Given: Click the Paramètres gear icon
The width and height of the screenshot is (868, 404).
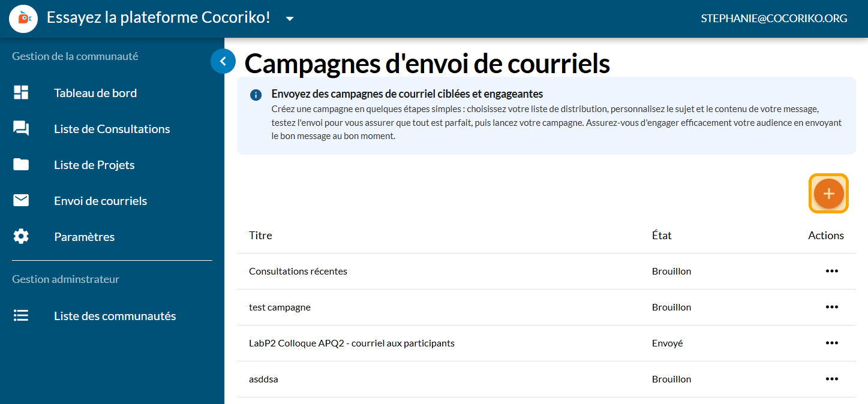Looking at the screenshot, I should tap(21, 237).
